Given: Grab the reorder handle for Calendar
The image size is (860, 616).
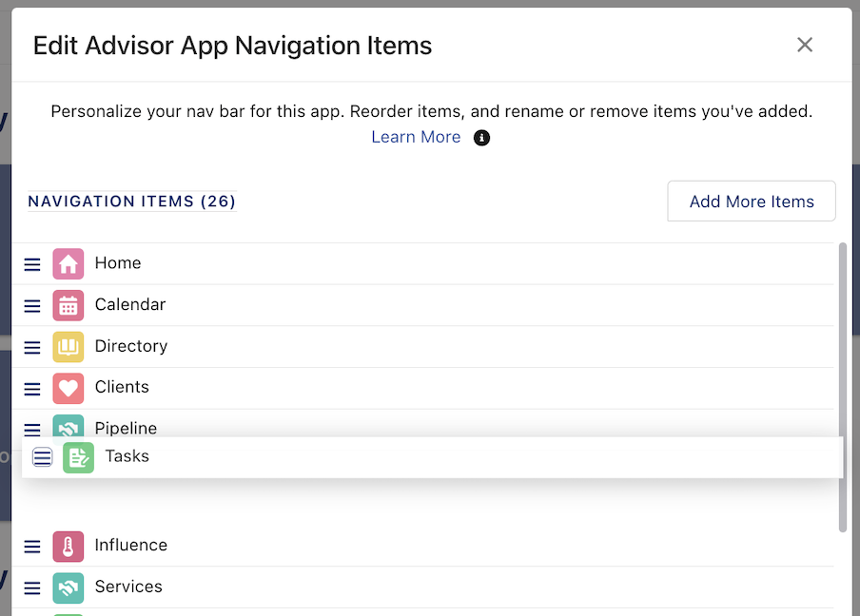Looking at the screenshot, I should pos(32,306).
